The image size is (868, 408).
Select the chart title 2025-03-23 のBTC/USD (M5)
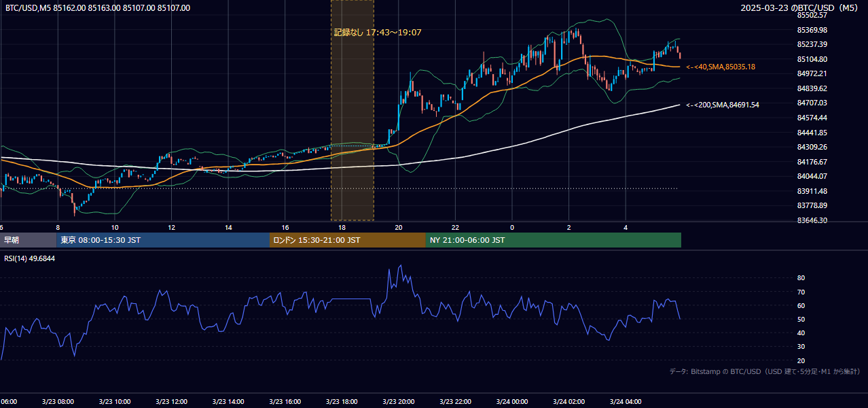[799, 8]
